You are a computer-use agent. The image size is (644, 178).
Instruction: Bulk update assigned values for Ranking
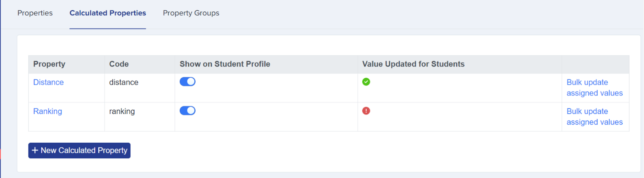tap(595, 116)
